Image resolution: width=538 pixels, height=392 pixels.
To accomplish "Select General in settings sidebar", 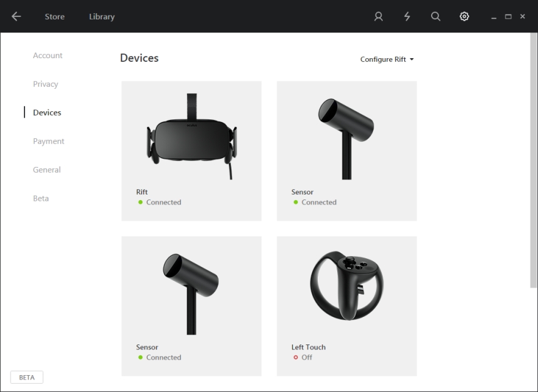I will [x=47, y=170].
